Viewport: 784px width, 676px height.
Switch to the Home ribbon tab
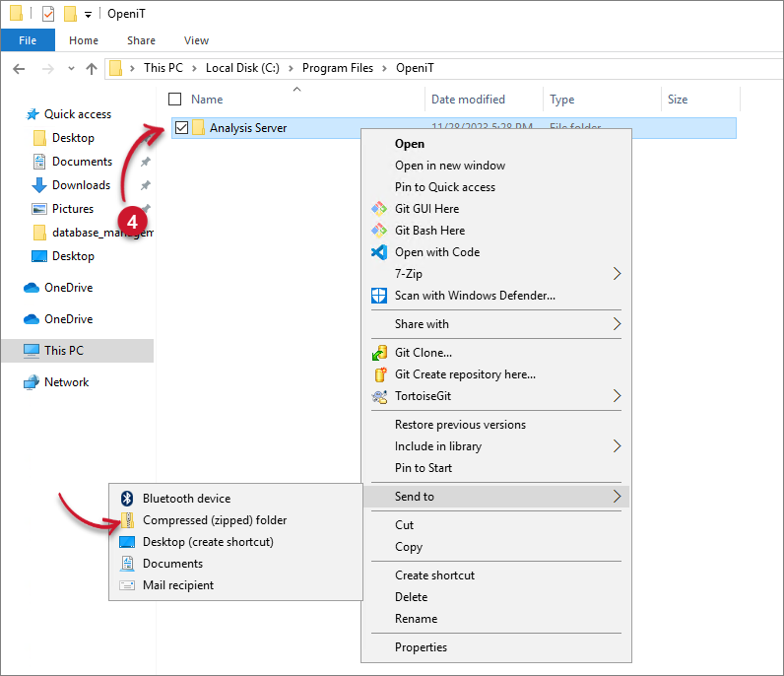(x=84, y=40)
